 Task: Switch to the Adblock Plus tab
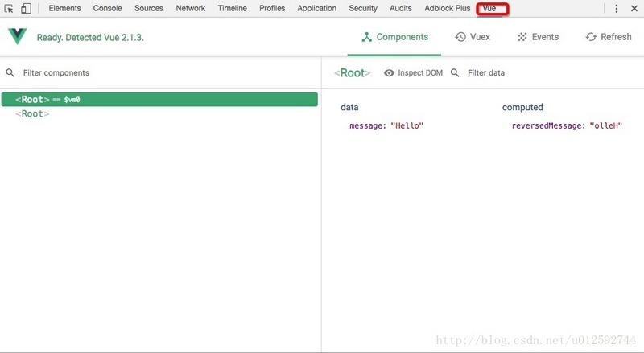(x=448, y=8)
